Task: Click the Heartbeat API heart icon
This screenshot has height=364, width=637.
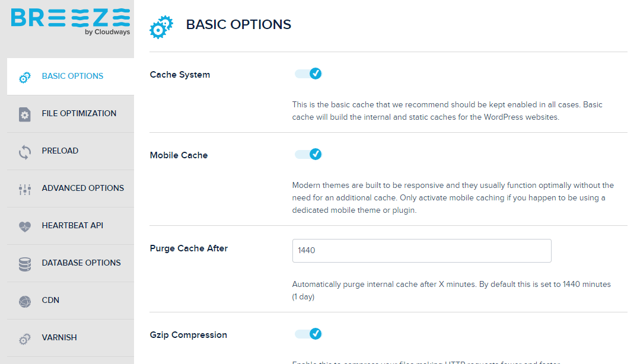Action: [x=24, y=226]
